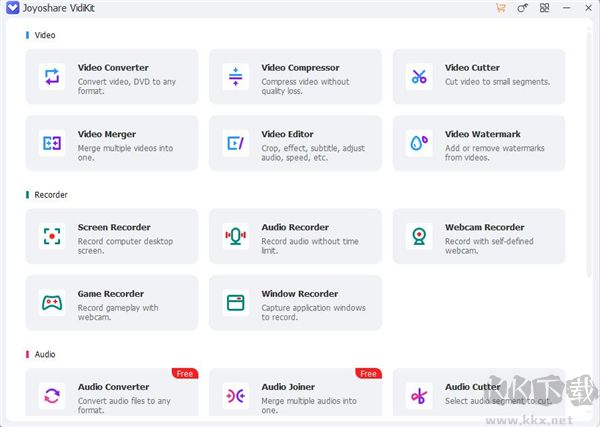
Task: Click the Screen Recorder title text
Action: point(114,227)
